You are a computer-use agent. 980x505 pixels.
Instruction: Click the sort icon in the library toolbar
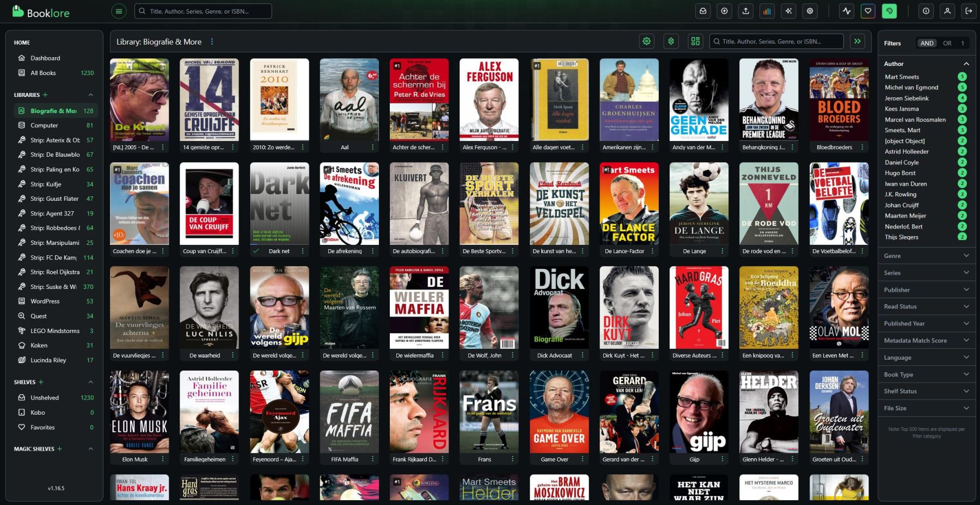671,41
